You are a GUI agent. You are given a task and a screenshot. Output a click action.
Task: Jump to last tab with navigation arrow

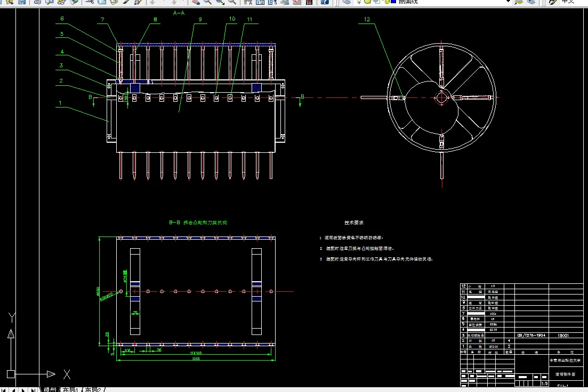(33, 390)
